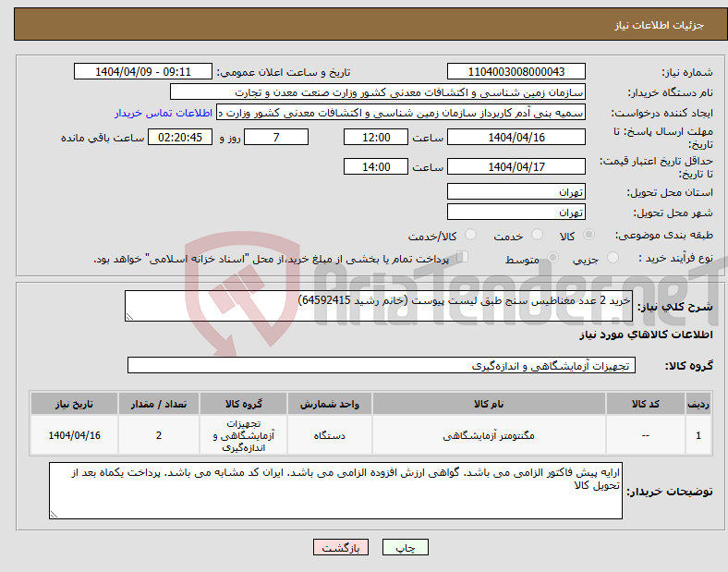Click the توضیحات خریدار text area
This screenshot has width=728, height=572.
click(335, 491)
